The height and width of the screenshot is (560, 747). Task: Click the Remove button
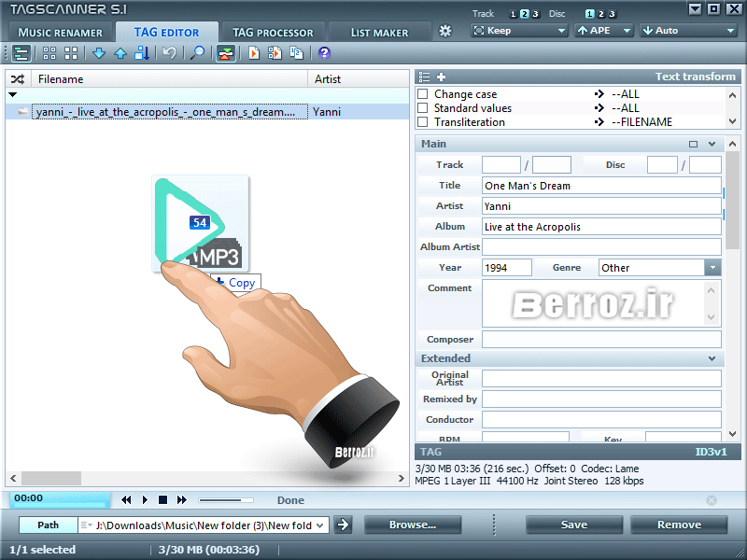pyautogui.click(x=679, y=525)
